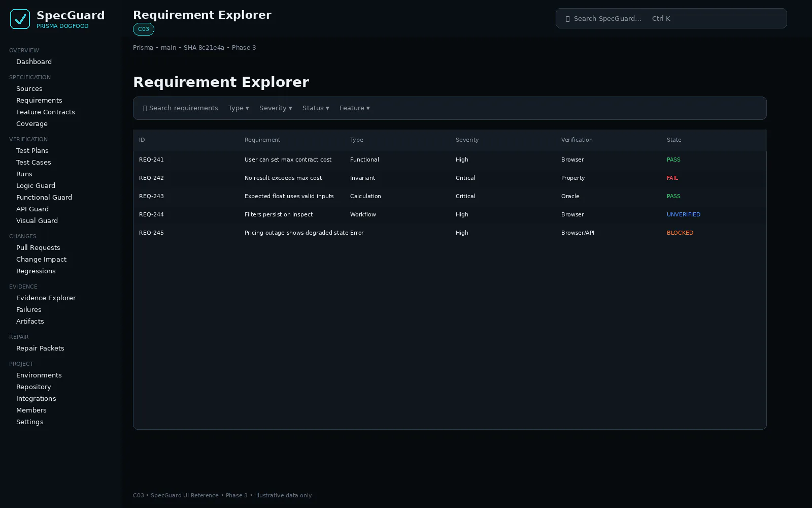This screenshot has width=812, height=508.
Task: Open Settings in the sidebar
Action: [x=30, y=422]
